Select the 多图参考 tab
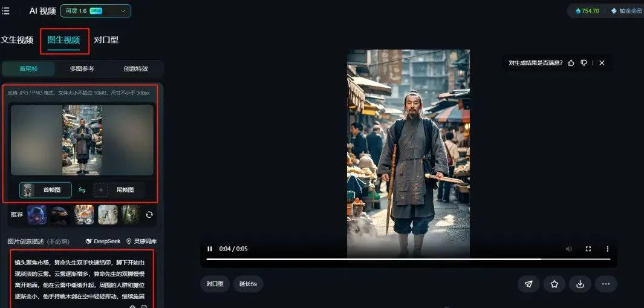 pos(82,68)
